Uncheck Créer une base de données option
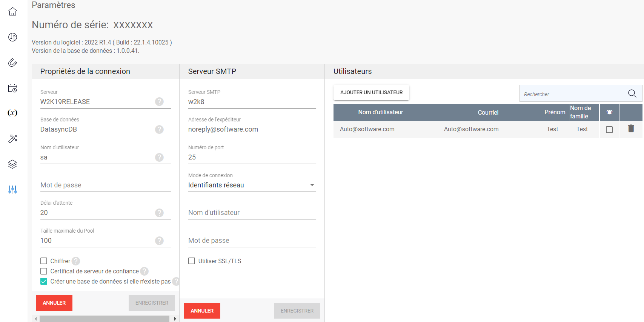Screen dimensions: 644x322 pyautogui.click(x=44, y=281)
